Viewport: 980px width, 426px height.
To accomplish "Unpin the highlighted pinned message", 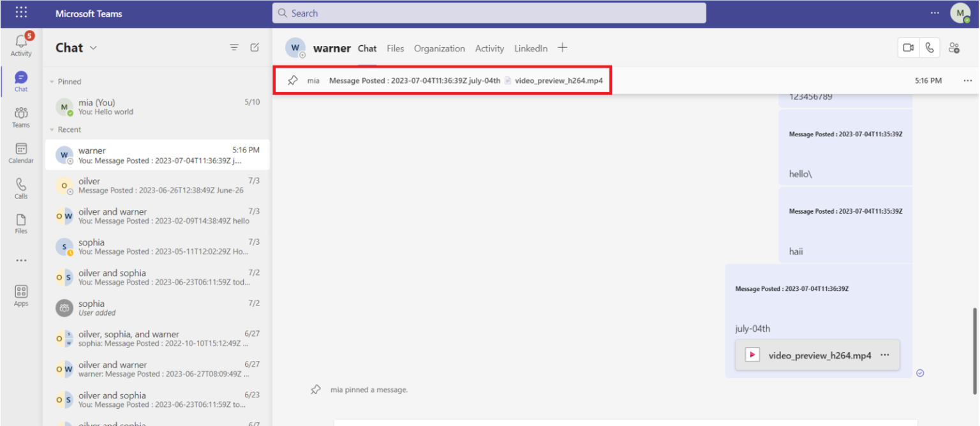I will pos(293,80).
